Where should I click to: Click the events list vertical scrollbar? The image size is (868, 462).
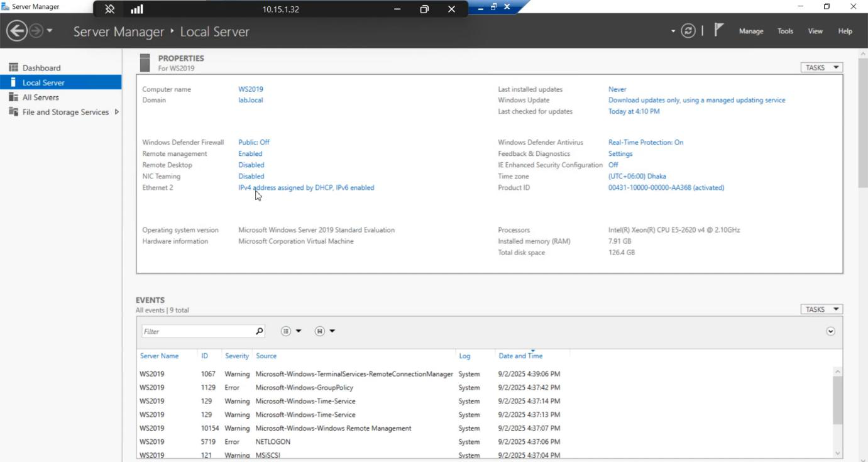tap(837, 400)
